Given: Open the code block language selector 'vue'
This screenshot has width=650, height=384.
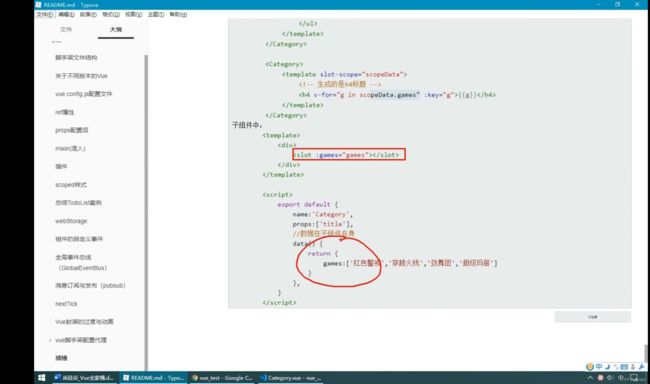Looking at the screenshot, I should pyautogui.click(x=593, y=317).
